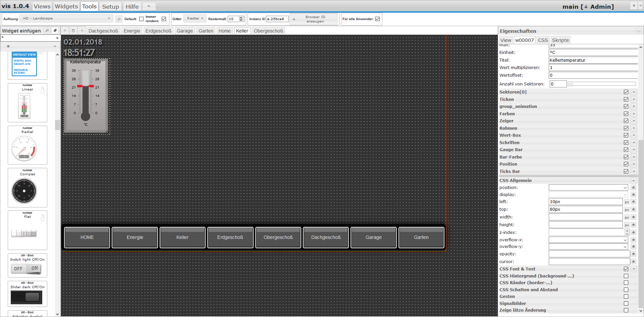The width and height of the screenshot is (644, 317).
Task: Click the px unit button beside width
Action: pos(627,217)
